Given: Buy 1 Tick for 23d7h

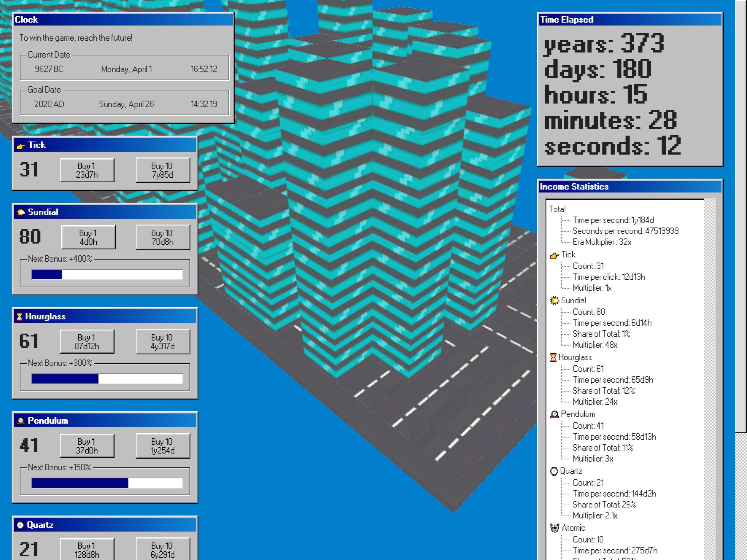Looking at the screenshot, I should (x=87, y=170).
